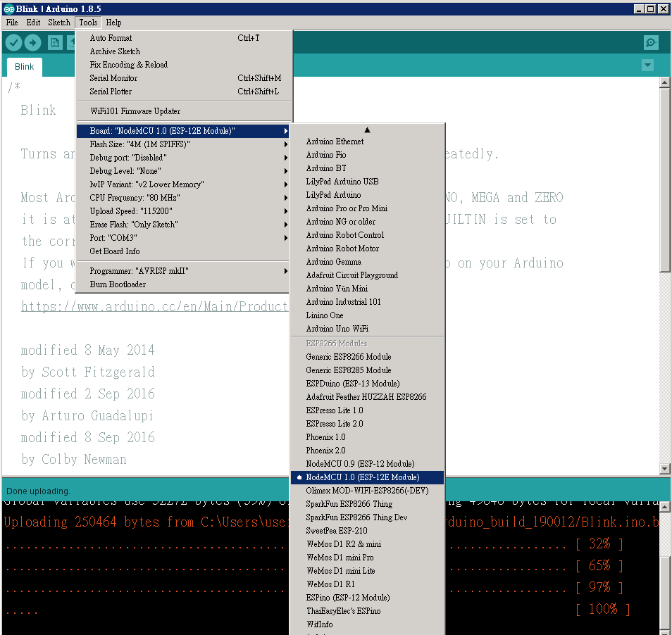Open the arduino.cc product link in editor
Viewport: 672px width, 635px height.
coord(154,306)
